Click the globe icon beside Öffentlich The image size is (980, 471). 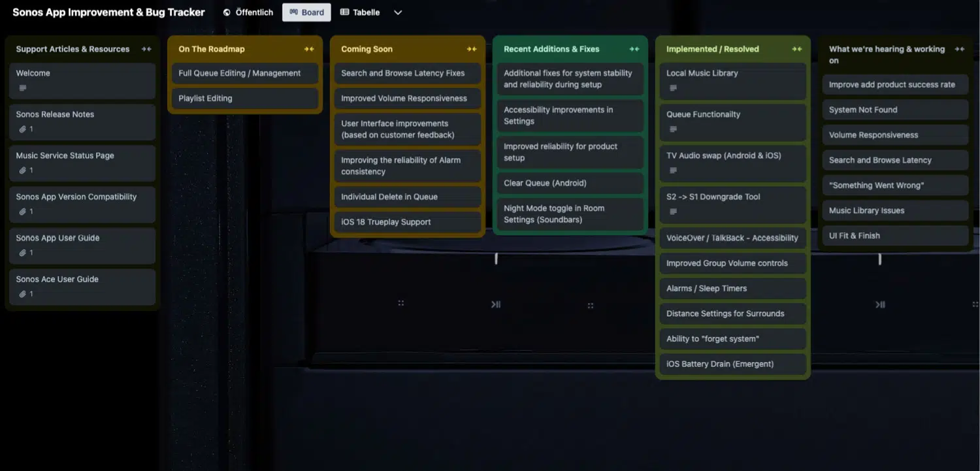tap(227, 12)
